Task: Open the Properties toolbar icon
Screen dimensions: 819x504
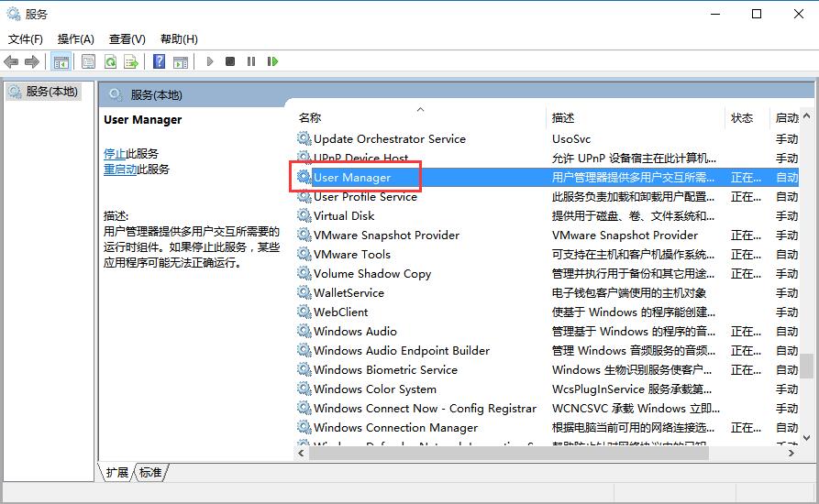Action: (88, 62)
